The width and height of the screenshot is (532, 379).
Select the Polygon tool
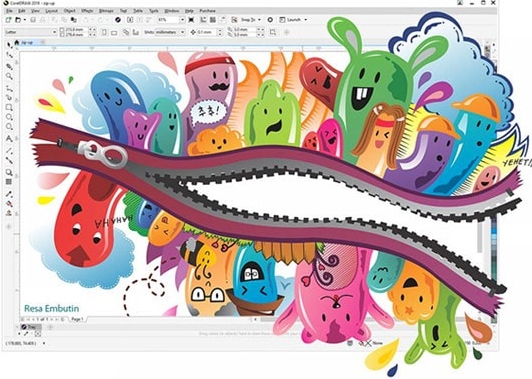(x=9, y=127)
